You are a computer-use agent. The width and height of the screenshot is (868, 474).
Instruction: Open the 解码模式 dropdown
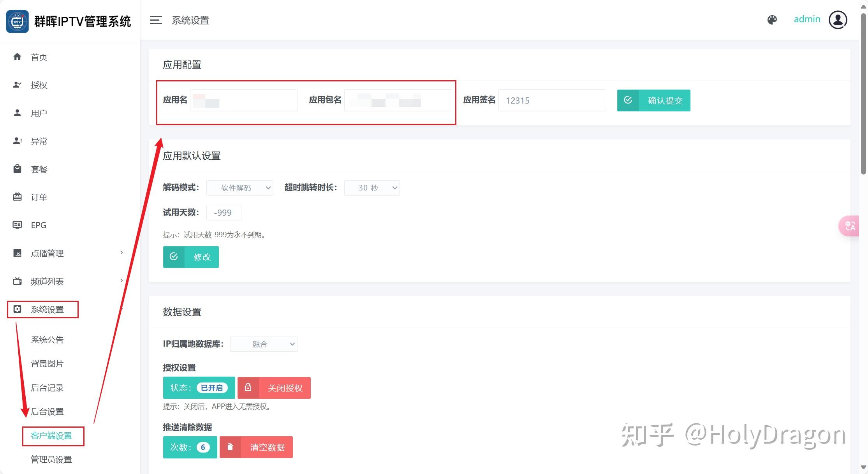(x=240, y=188)
